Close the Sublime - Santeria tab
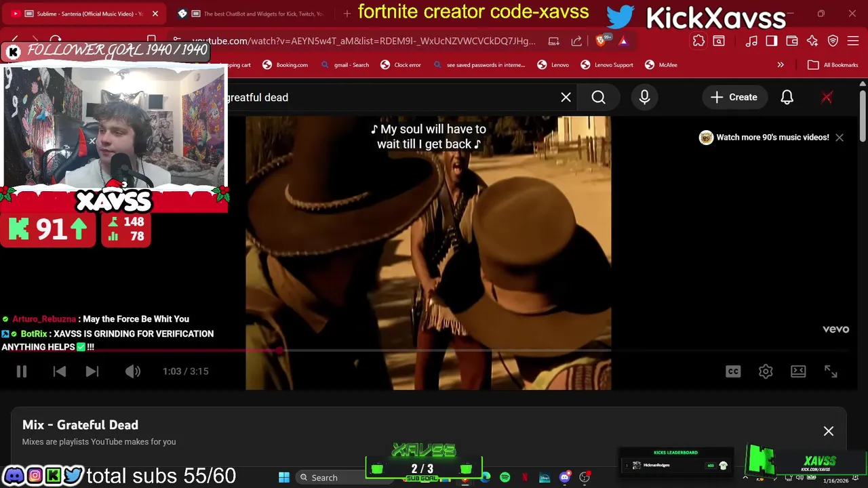The height and width of the screenshot is (488, 868). (x=155, y=14)
